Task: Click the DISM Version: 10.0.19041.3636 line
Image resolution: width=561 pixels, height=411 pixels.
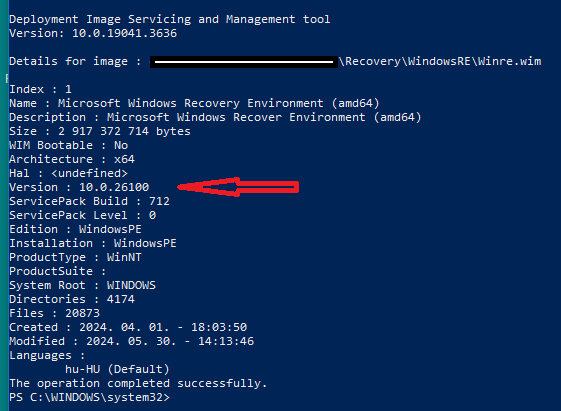Action: click(93, 33)
